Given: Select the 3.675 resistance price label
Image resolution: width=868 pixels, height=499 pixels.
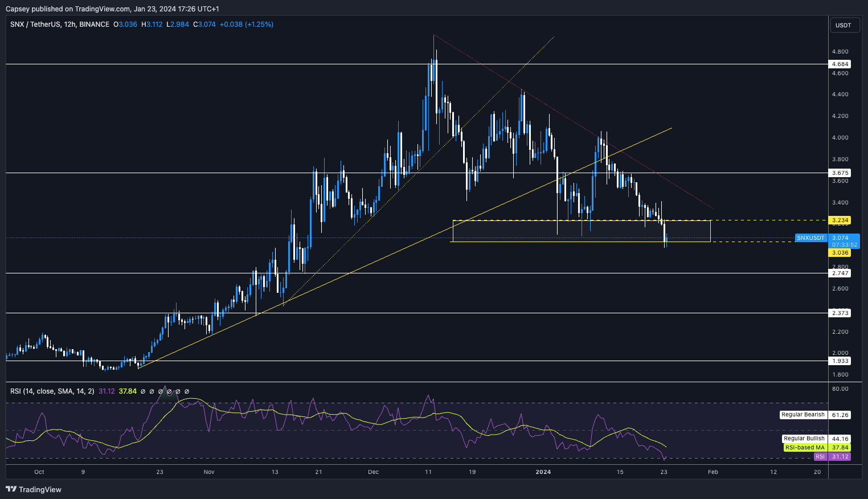Looking at the screenshot, I should tap(840, 173).
